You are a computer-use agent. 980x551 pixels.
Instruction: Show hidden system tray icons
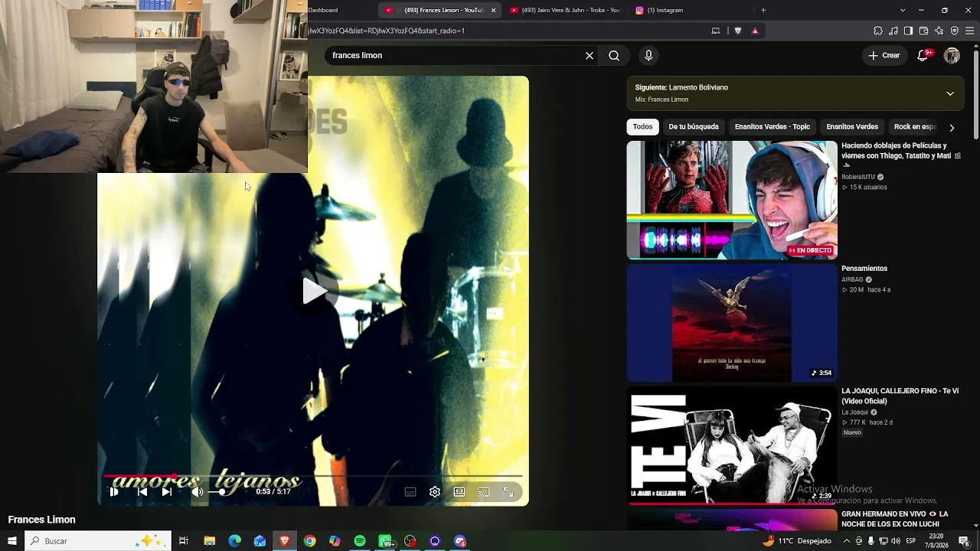coord(846,541)
